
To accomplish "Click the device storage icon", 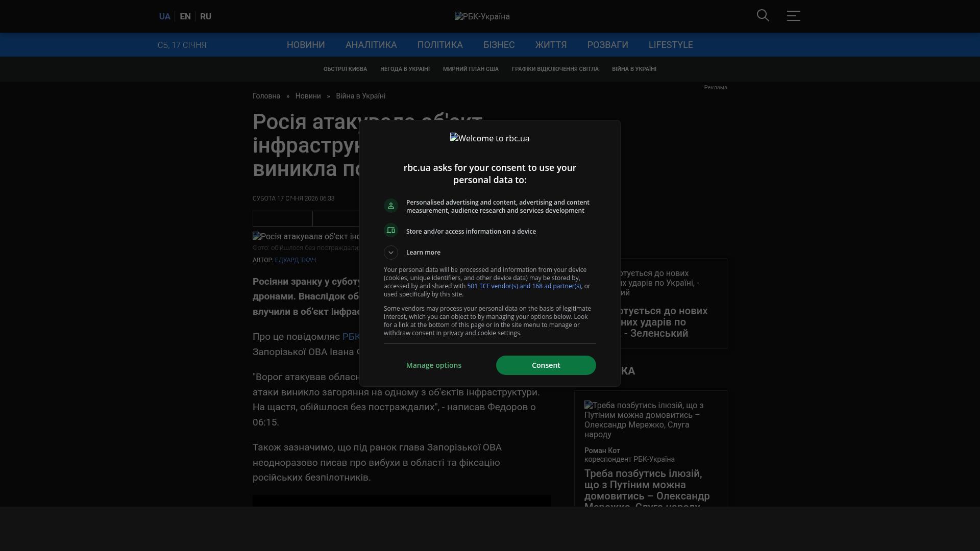I will coord(391,231).
